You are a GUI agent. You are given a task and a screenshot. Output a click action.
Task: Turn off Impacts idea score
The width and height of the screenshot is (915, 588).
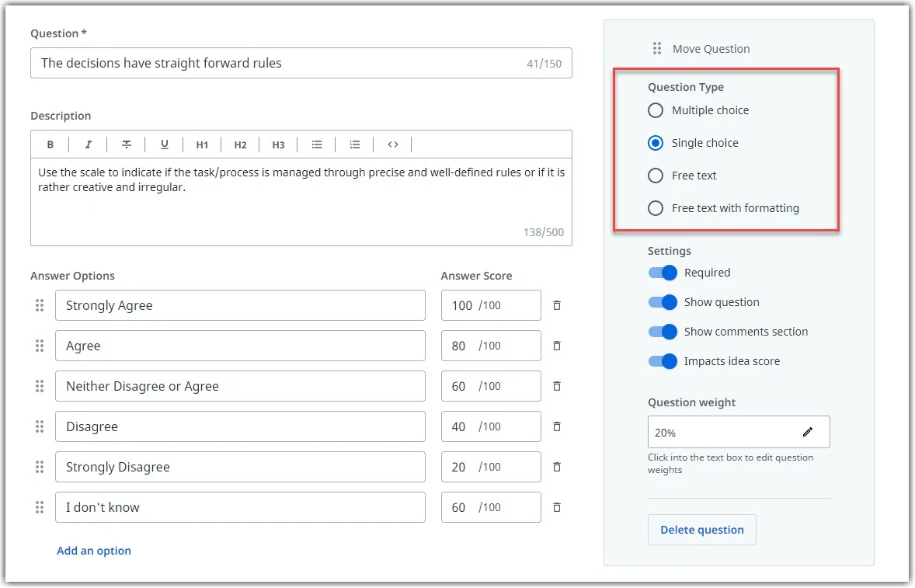coord(663,361)
